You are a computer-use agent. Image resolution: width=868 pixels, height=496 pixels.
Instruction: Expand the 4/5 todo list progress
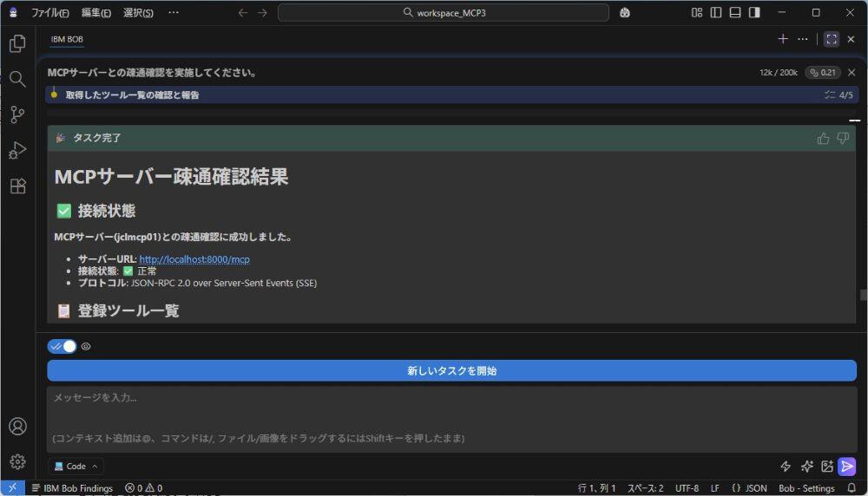(x=838, y=95)
